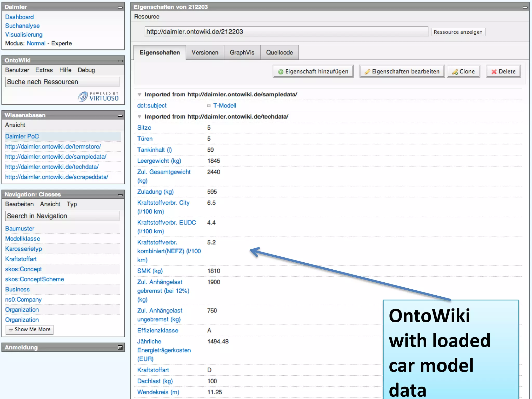Open the scrapeddata knowledge base link
532x399 pixels.
57,177
